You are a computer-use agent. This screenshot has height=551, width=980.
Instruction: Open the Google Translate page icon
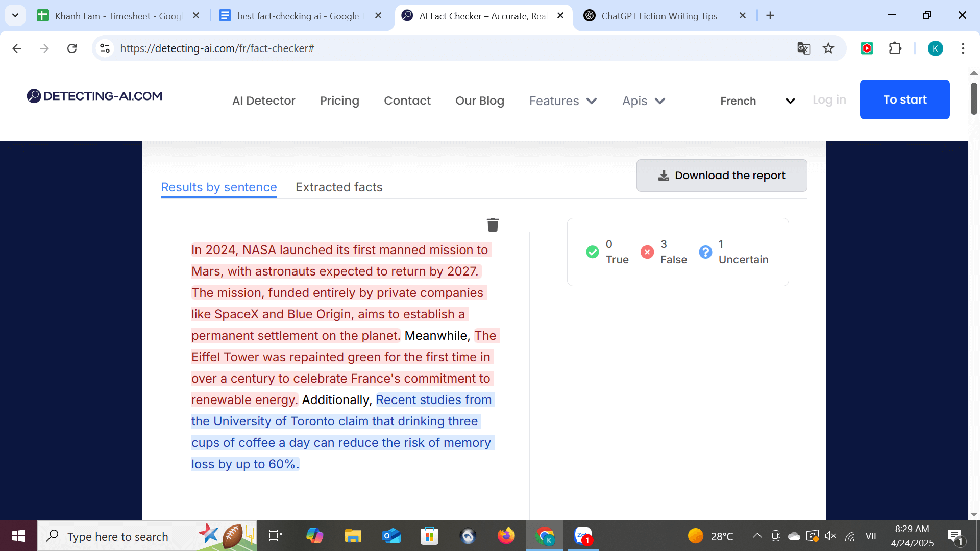[803, 48]
